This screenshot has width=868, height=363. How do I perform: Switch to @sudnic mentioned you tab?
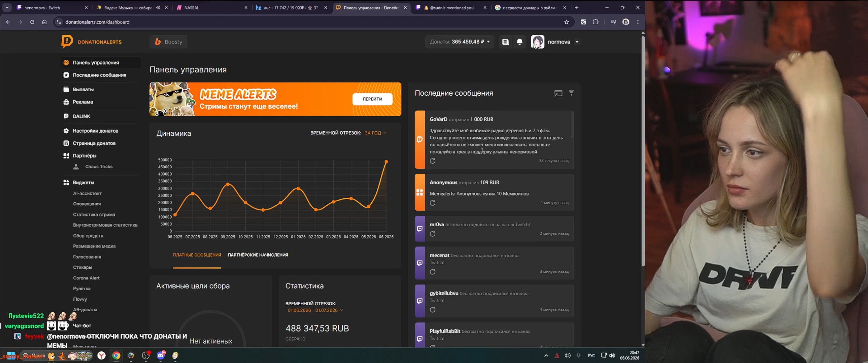[451, 7]
